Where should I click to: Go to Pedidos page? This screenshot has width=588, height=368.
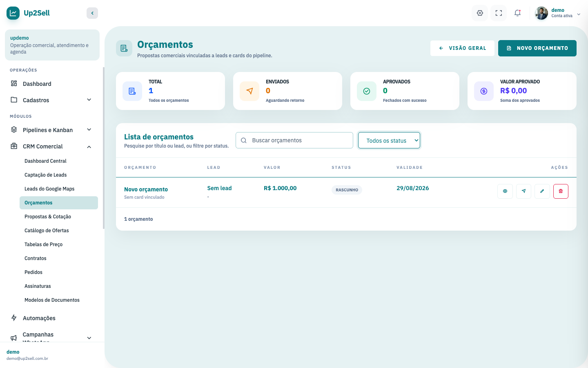(x=59, y=272)
